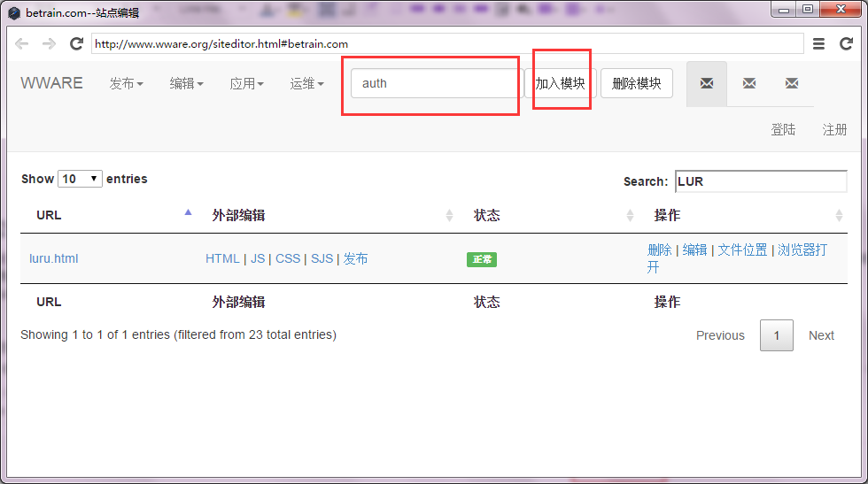The width and height of the screenshot is (868, 484).
Task: Focus the module name field containing auth
Action: 438,83
